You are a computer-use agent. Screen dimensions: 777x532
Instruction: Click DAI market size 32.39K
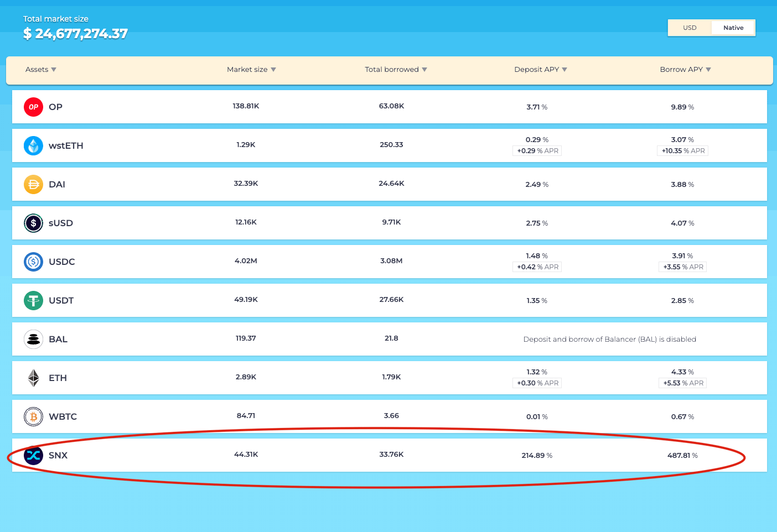(x=246, y=183)
